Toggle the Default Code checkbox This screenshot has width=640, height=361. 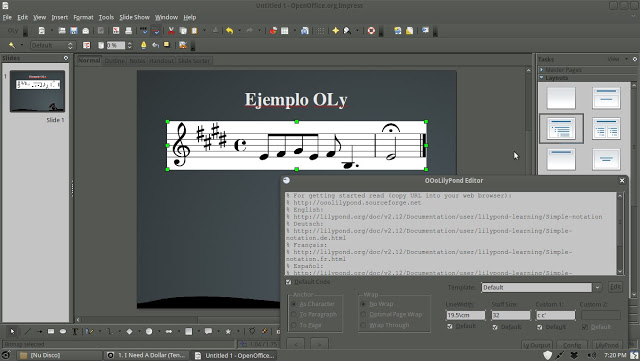pyautogui.click(x=289, y=282)
